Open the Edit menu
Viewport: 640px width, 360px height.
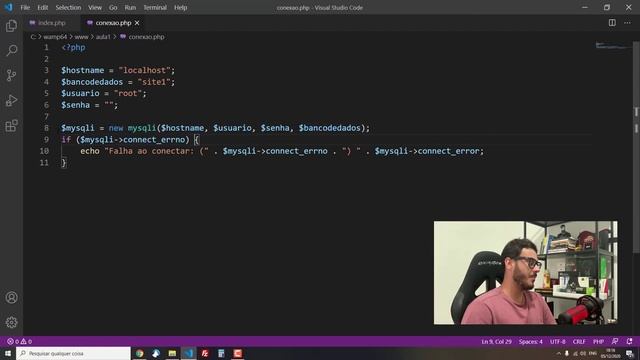(42, 7)
